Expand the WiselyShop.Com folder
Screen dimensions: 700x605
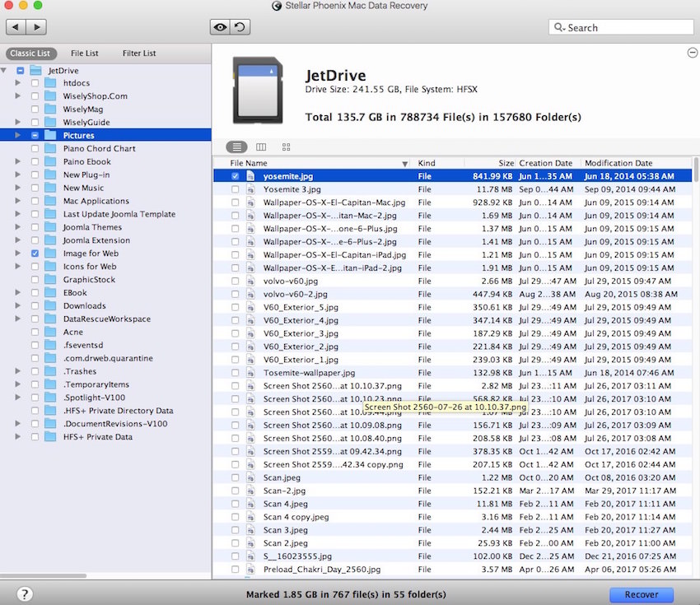tap(18, 96)
